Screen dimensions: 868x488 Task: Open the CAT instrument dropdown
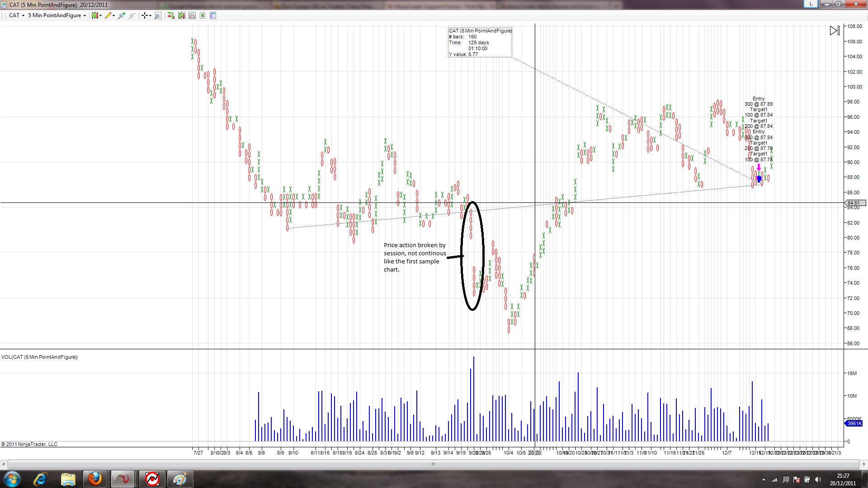click(x=17, y=15)
